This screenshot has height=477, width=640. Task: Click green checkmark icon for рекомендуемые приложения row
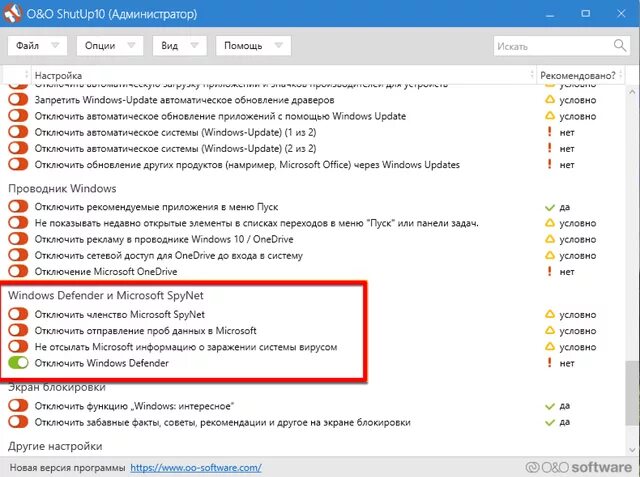coord(550,207)
